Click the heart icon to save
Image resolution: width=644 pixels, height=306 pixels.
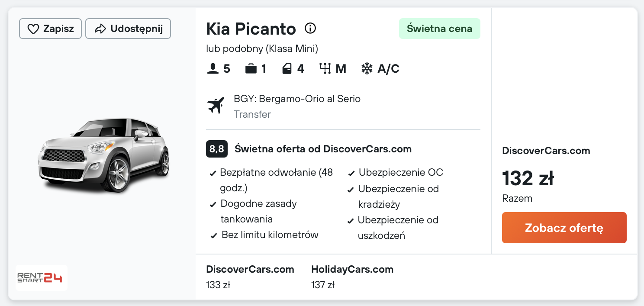(33, 29)
